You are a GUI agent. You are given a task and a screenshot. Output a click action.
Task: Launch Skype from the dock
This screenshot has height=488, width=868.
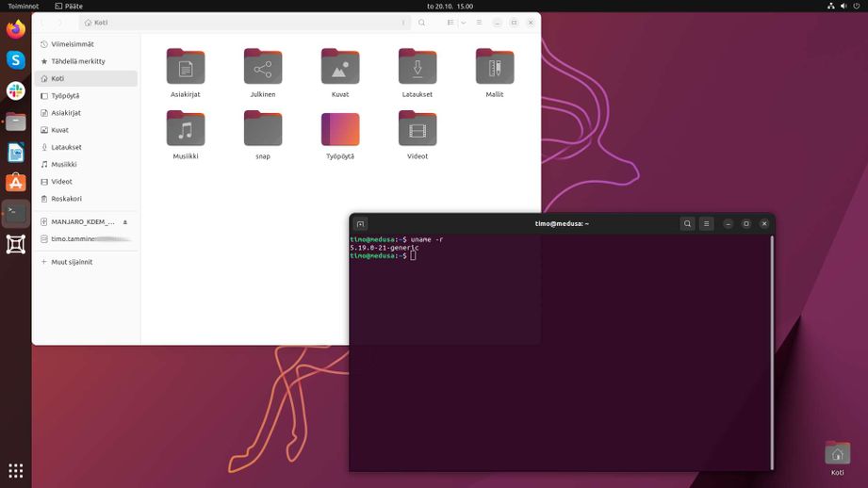(x=15, y=59)
